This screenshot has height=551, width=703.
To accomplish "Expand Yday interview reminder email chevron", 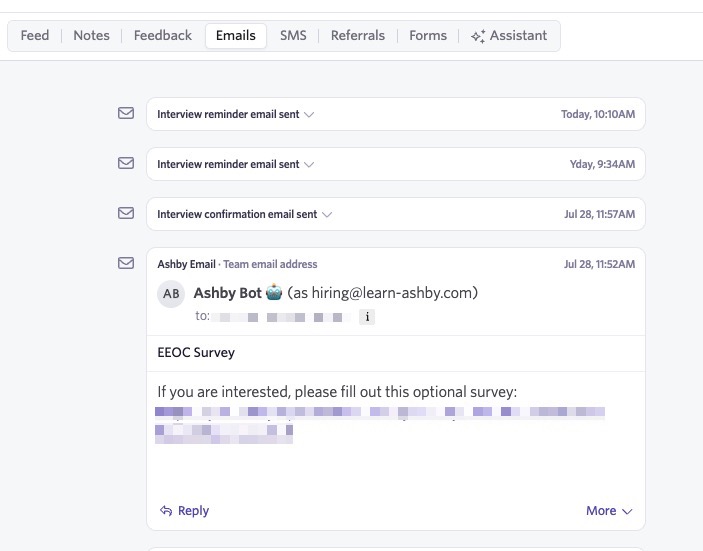I will pos(309,165).
